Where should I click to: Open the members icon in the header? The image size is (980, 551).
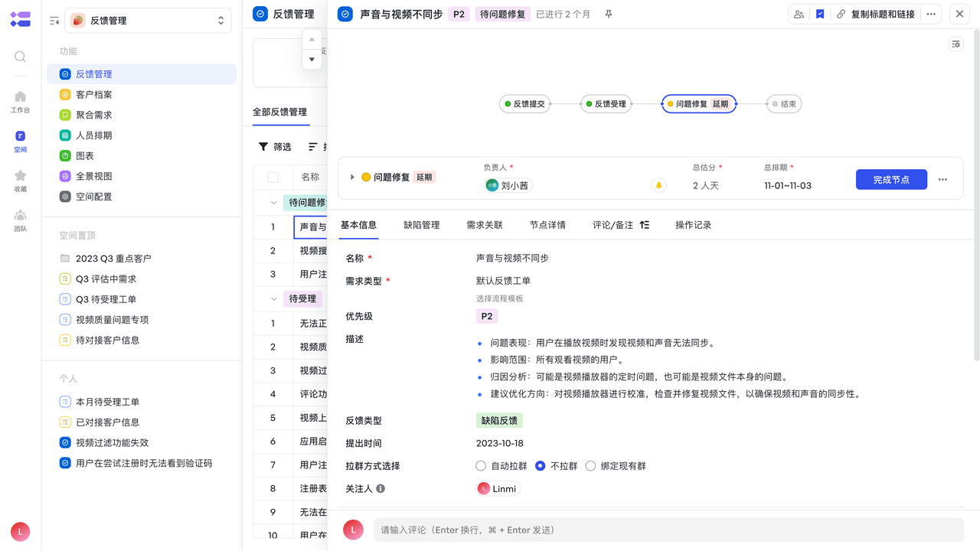(799, 15)
